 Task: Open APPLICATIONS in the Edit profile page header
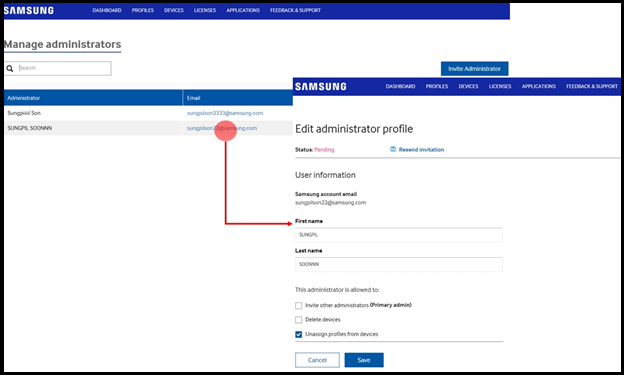pos(539,86)
